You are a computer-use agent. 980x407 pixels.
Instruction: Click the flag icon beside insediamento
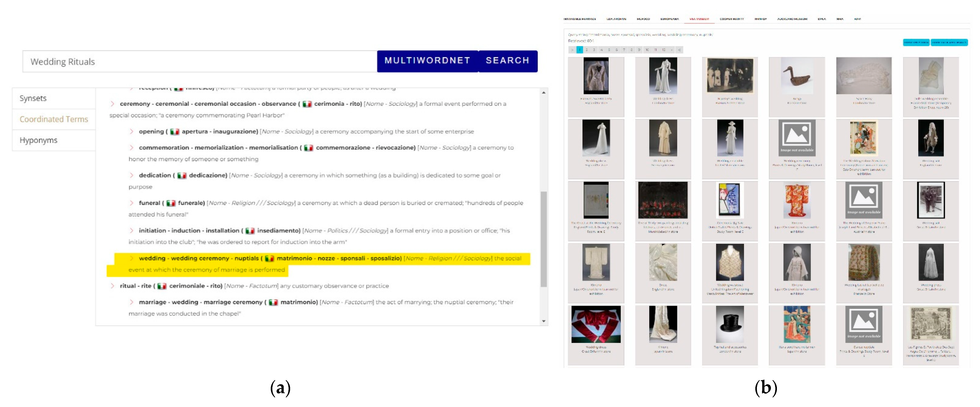click(x=250, y=230)
